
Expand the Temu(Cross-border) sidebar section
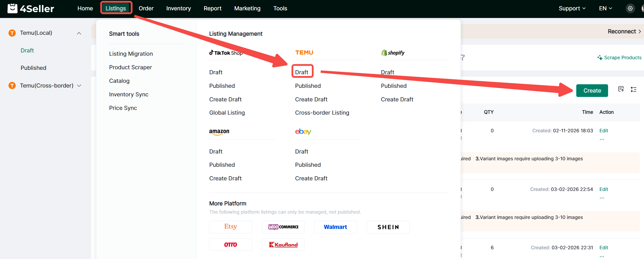(79, 86)
